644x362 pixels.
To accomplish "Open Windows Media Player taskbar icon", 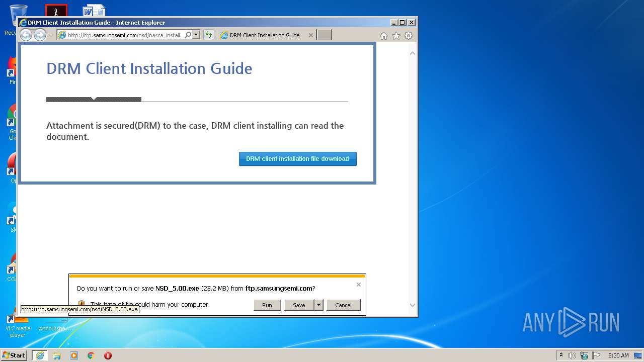I will (x=74, y=355).
